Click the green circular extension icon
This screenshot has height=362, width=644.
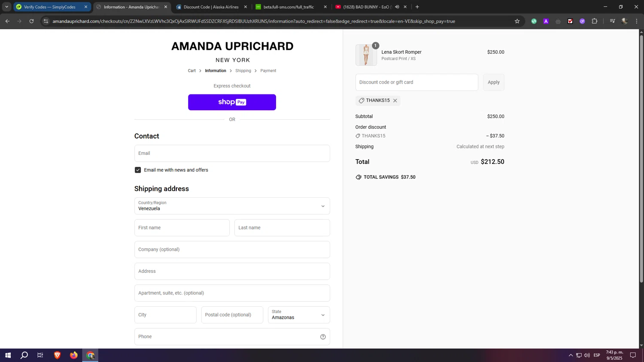pos(534,21)
